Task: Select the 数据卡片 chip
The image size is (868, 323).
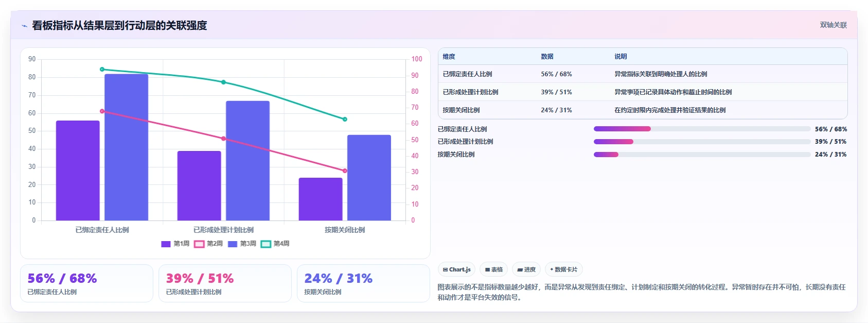Action: [563, 269]
